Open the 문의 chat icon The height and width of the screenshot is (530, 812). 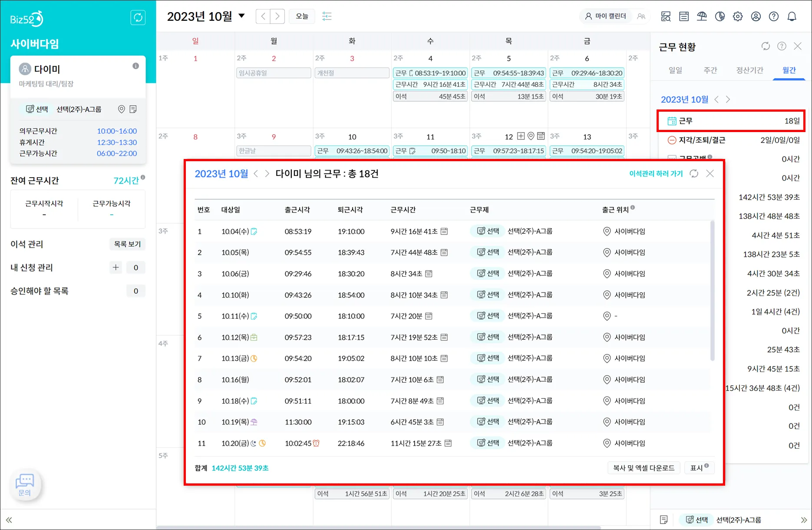25,485
